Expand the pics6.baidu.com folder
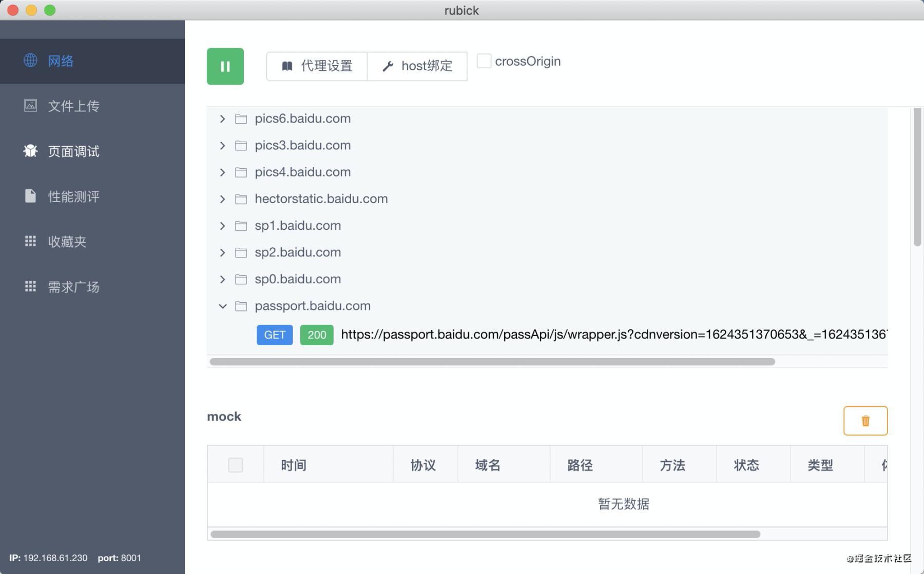Viewport: 924px width, 574px height. pyautogui.click(x=222, y=119)
